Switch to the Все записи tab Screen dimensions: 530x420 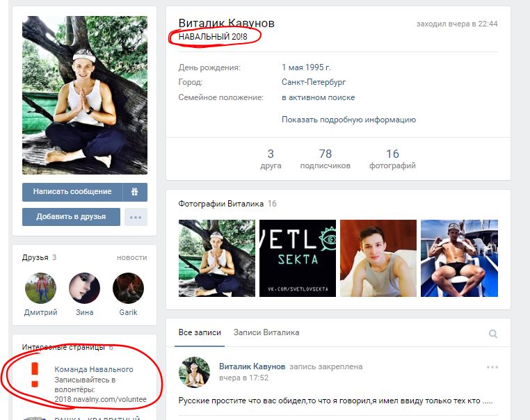point(200,332)
